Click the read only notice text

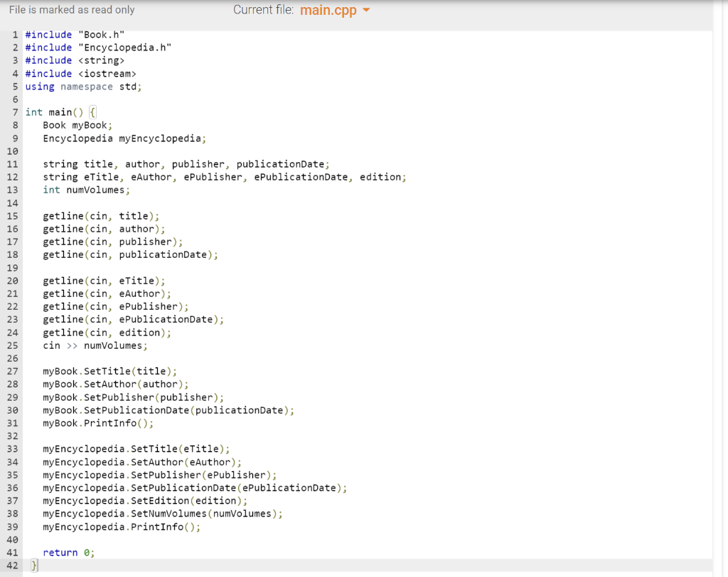coord(71,10)
